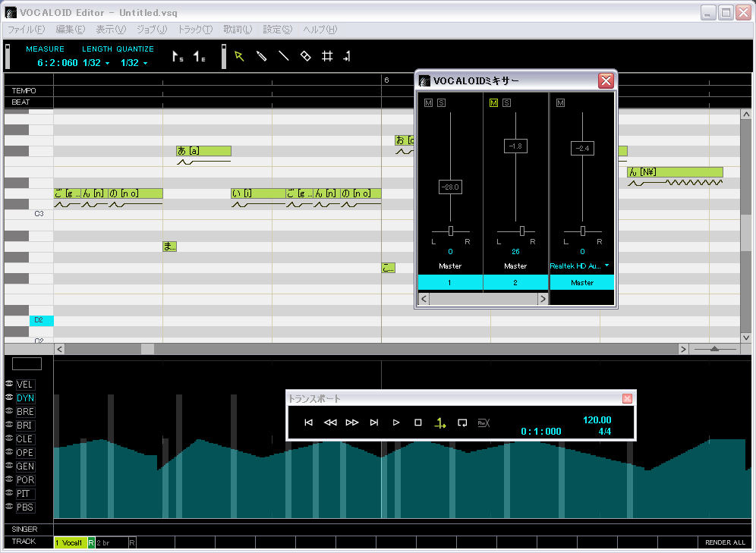Screen dimensions: 756x553
Task: Open the QUANTIZE 1/32 dropdown
Action: 145,63
